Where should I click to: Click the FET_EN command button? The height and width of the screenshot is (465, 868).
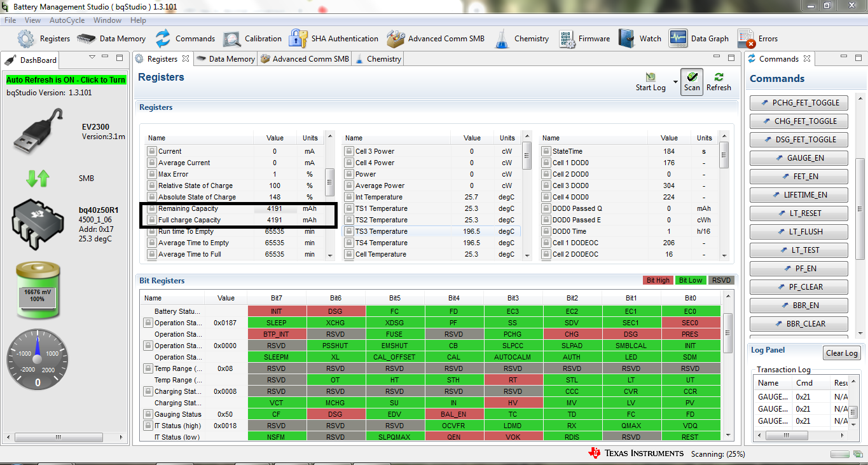pyautogui.click(x=799, y=177)
